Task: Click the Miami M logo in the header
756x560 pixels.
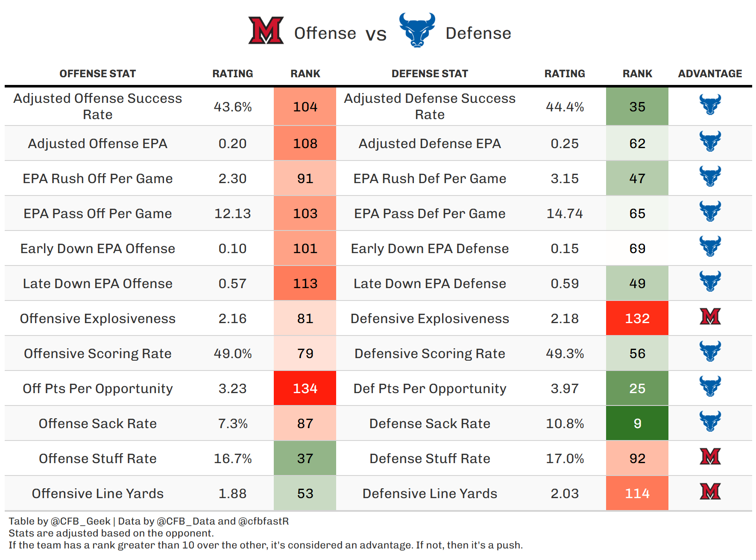Action: click(266, 30)
